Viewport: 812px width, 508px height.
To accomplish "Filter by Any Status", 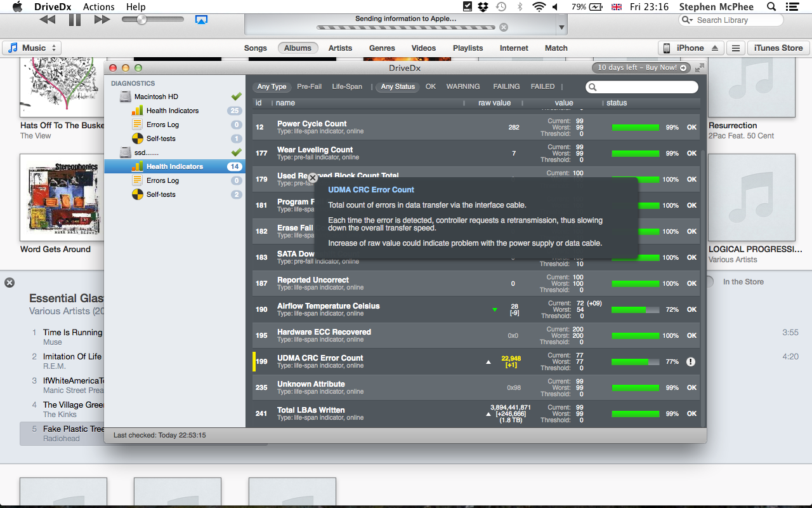I will pyautogui.click(x=398, y=86).
